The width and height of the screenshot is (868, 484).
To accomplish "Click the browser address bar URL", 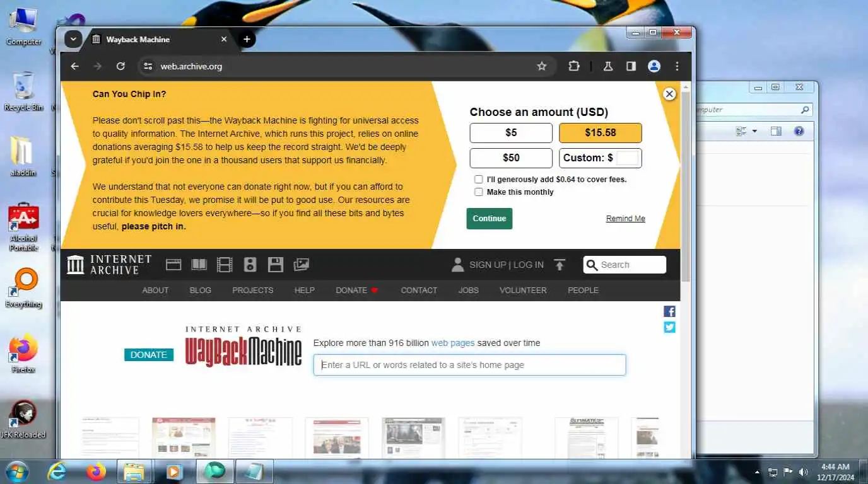I will pyautogui.click(x=191, y=66).
